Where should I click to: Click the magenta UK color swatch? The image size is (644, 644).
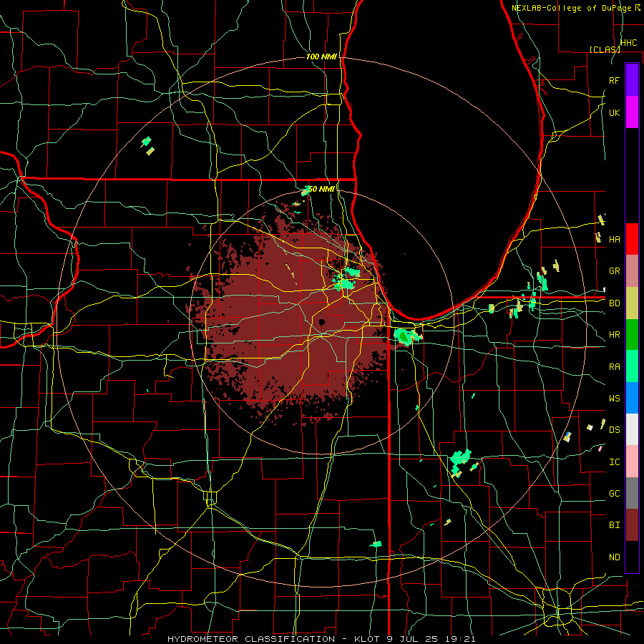[632, 112]
